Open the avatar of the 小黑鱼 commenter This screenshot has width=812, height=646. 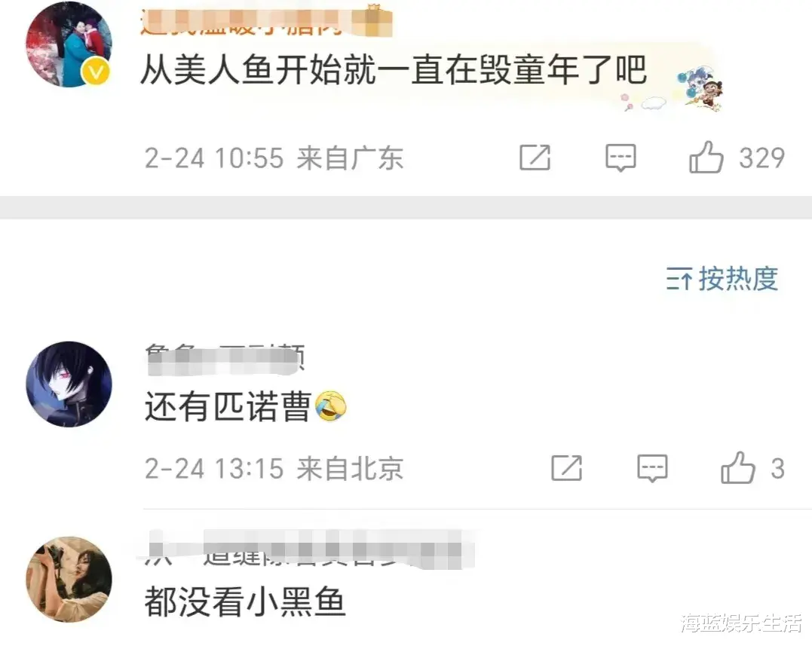click(x=69, y=579)
